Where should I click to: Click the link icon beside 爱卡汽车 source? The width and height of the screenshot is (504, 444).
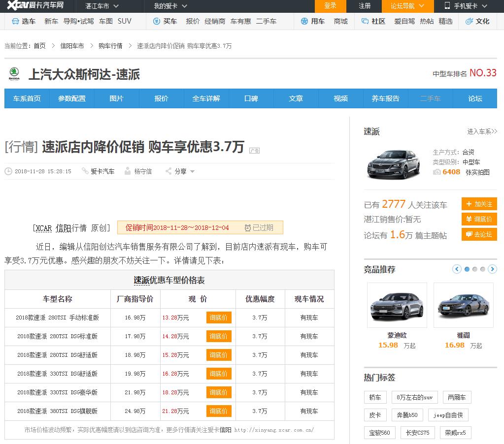(85, 171)
